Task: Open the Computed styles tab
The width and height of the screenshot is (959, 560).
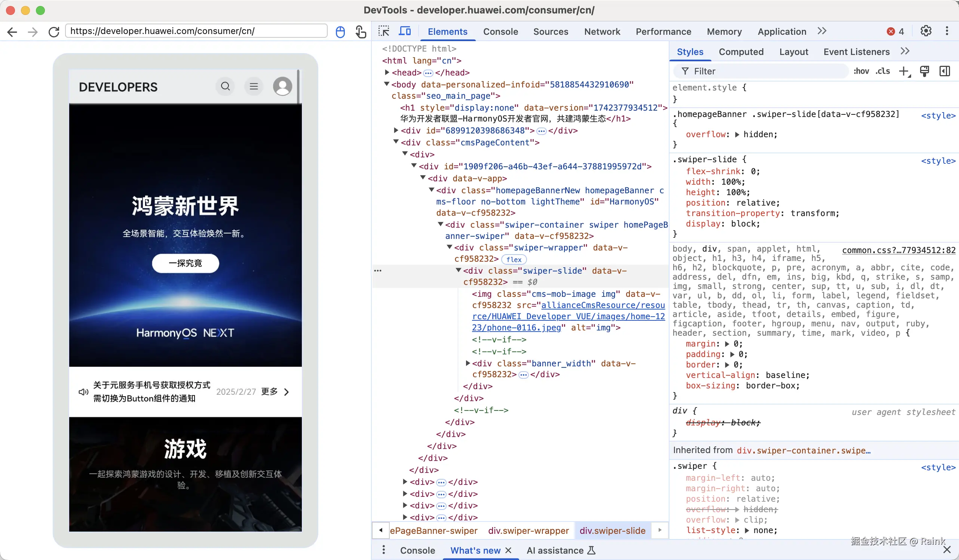Action: (741, 52)
